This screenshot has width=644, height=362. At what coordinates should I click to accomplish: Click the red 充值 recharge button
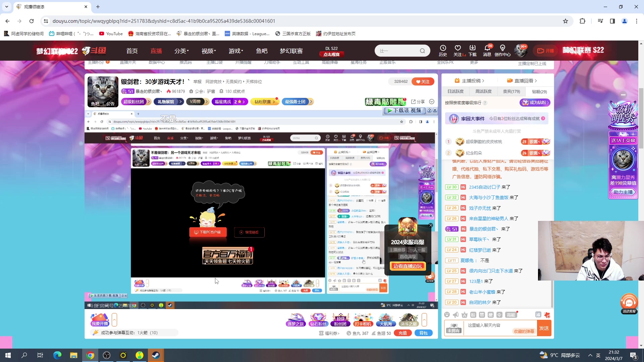[x=402, y=333]
